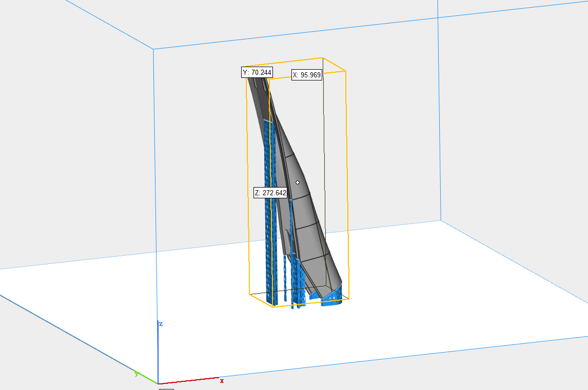Select the Y: 70.244 dimension label
Image resolution: width=588 pixels, height=390 pixels.
(257, 73)
